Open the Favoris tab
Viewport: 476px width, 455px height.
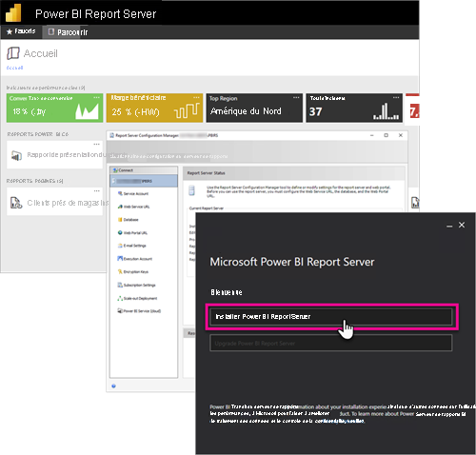point(21,31)
